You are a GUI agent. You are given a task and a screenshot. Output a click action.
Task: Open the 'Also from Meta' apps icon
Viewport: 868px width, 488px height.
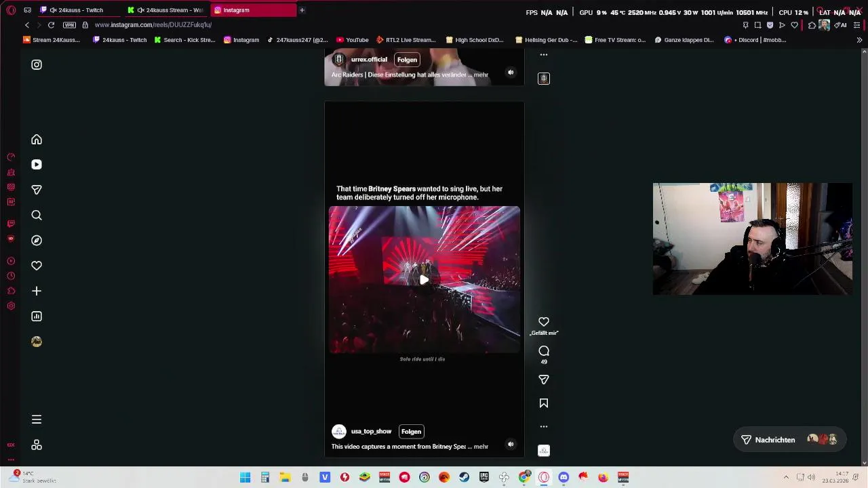(37, 445)
